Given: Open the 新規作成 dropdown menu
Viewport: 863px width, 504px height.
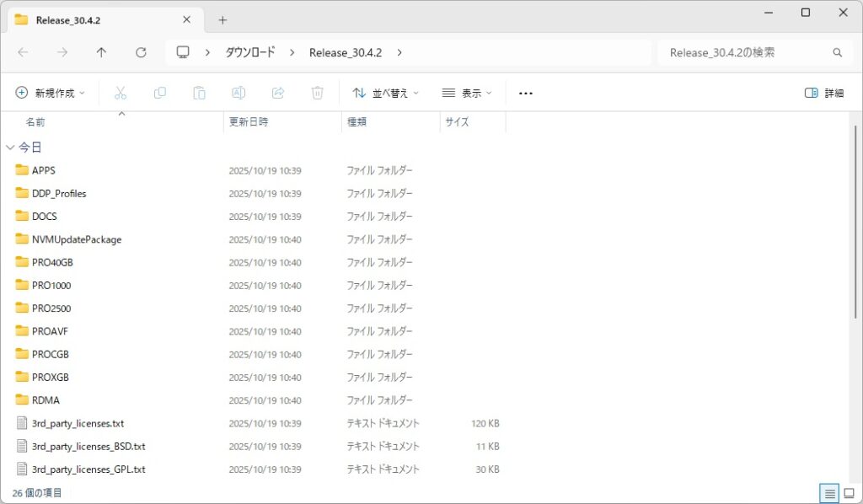Looking at the screenshot, I should click(x=51, y=93).
